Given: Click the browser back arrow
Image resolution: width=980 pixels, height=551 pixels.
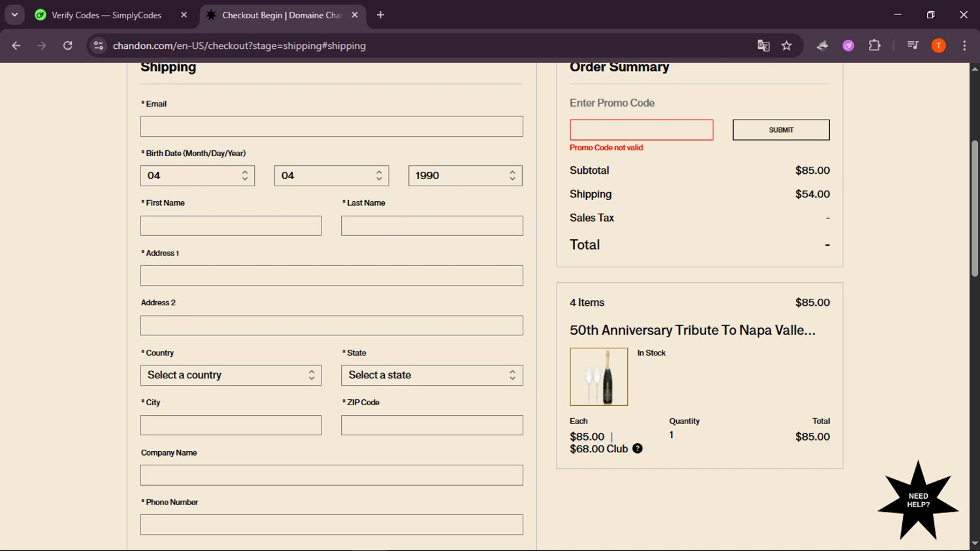Looking at the screenshot, I should pos(16,46).
